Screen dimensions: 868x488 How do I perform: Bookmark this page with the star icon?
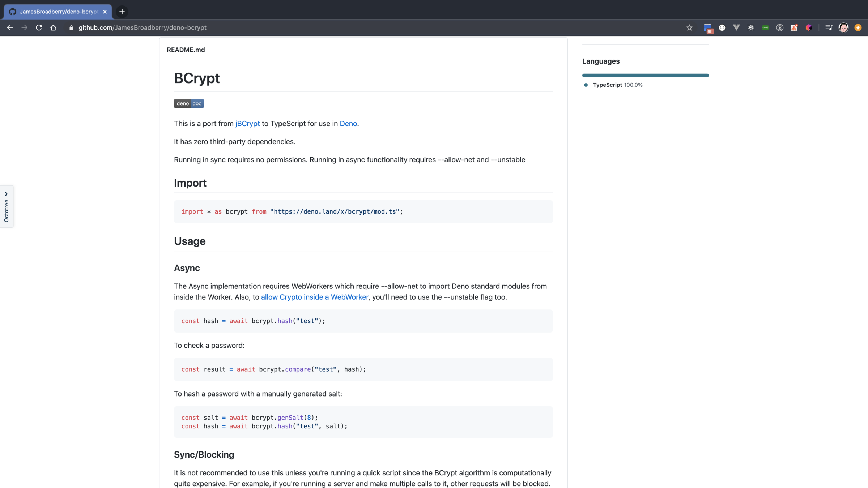(689, 27)
